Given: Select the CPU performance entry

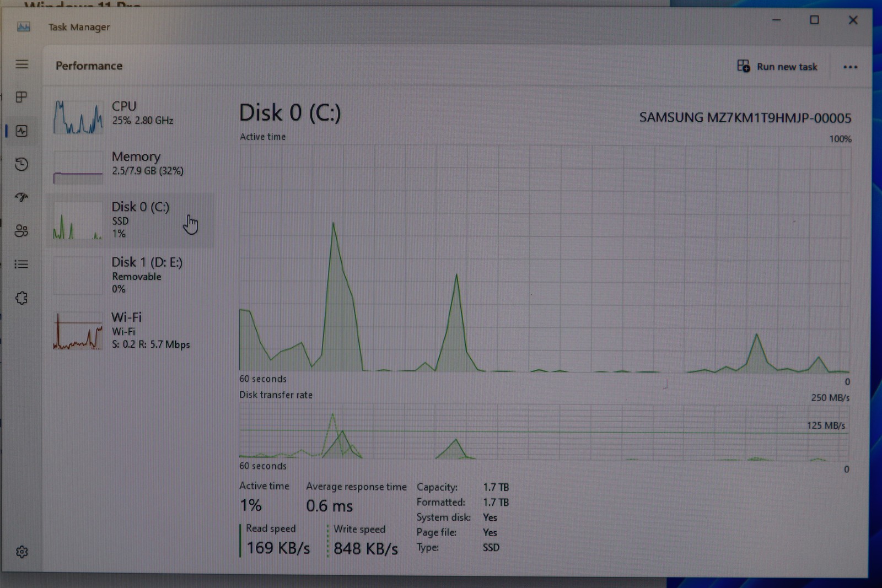Looking at the screenshot, I should tap(130, 116).
